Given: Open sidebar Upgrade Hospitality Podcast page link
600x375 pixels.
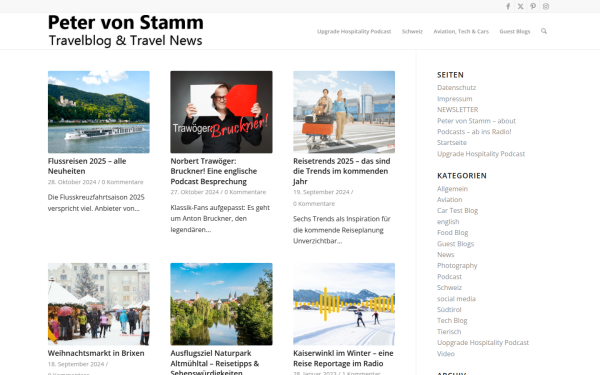Looking at the screenshot, I should [x=481, y=154].
